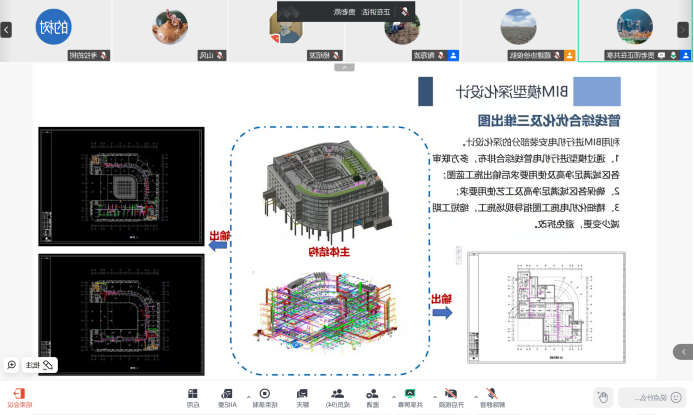The width and height of the screenshot is (694, 415).
Task: Click the colorful MEP piping model image
Action: coord(327,310)
